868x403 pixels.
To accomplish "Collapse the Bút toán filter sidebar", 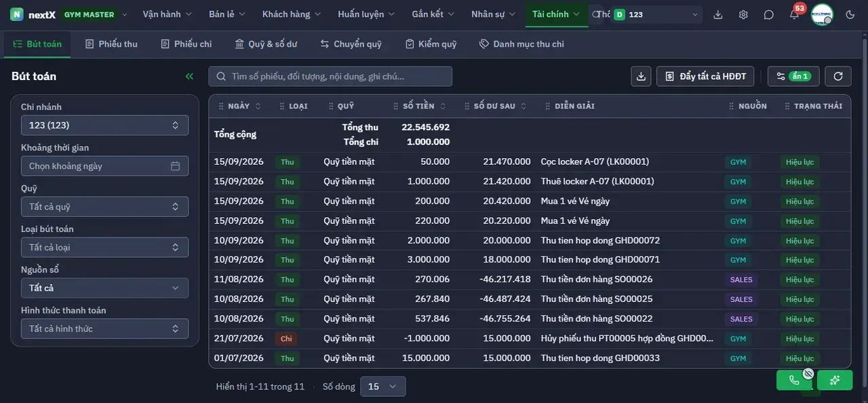I will 189,76.
